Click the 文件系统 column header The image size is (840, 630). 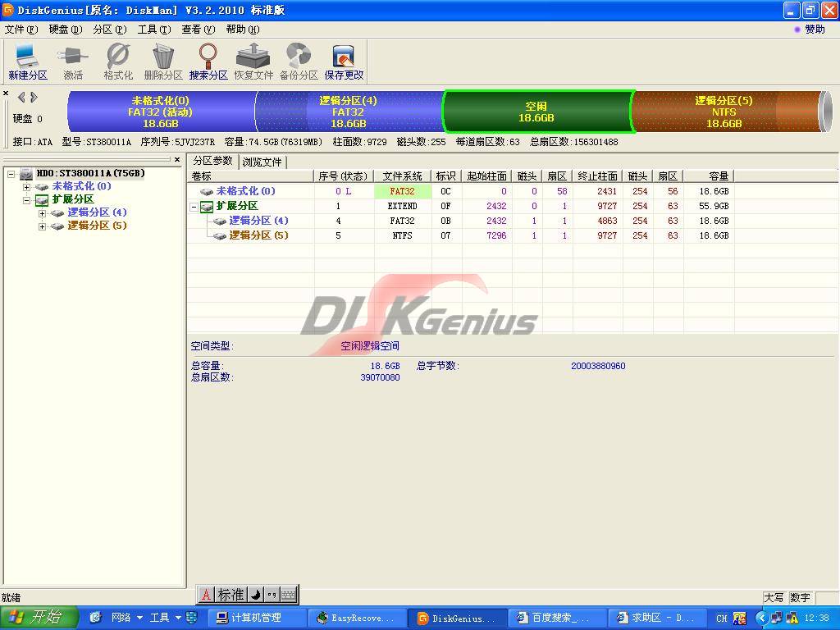[x=402, y=176]
